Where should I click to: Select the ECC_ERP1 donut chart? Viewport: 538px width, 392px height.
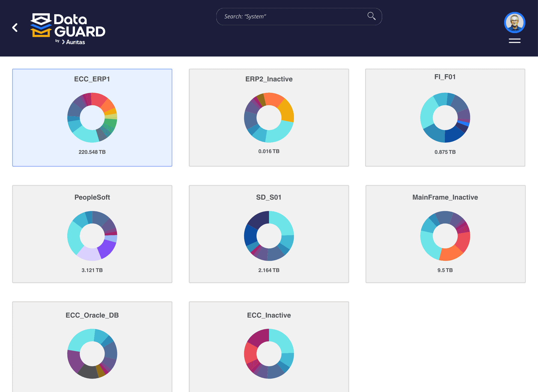[x=92, y=117]
